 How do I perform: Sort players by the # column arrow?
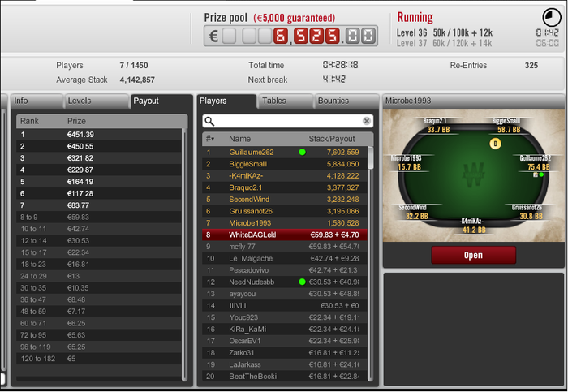pyautogui.click(x=210, y=139)
